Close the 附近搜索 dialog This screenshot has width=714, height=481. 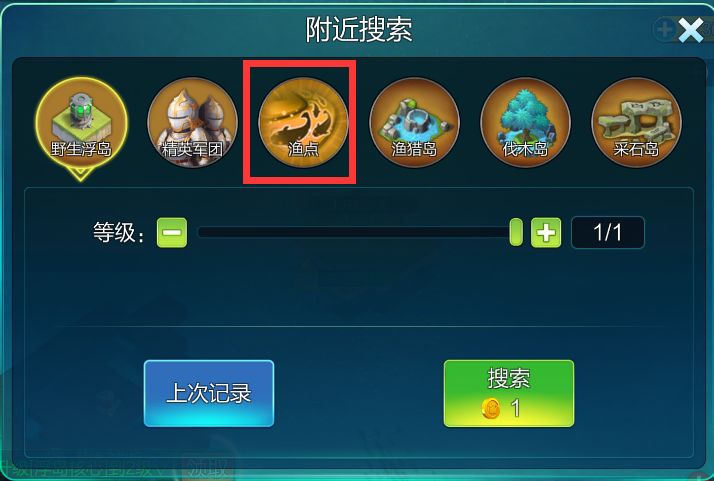point(690,31)
